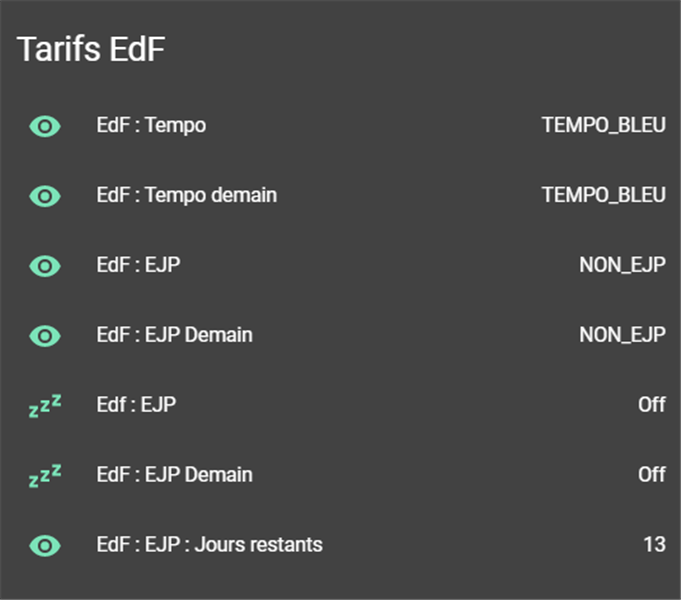The height and width of the screenshot is (600, 681).
Task: Open the Edf : EJP Demain label showing Off
Action: click(x=174, y=475)
